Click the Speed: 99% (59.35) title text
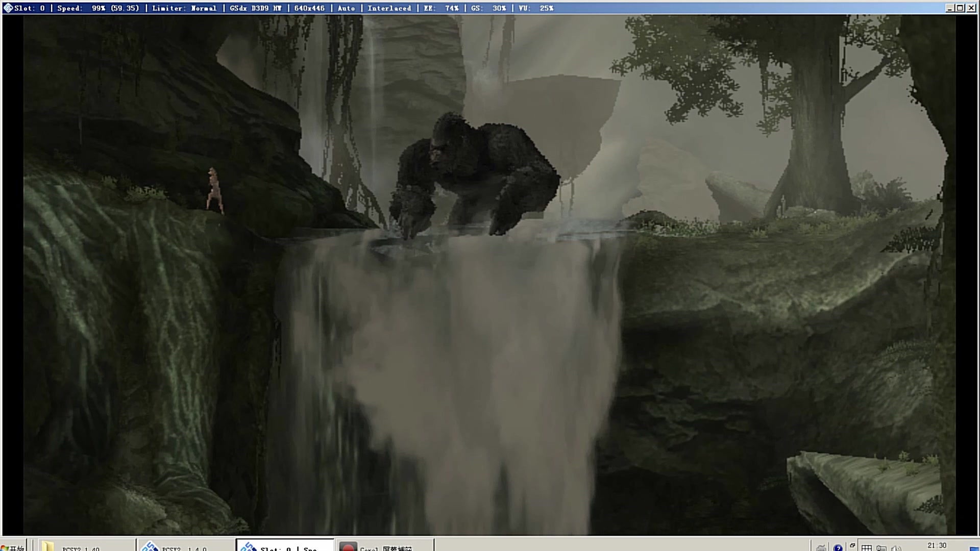Screen dimensions: 980x551 pyautogui.click(x=98, y=8)
